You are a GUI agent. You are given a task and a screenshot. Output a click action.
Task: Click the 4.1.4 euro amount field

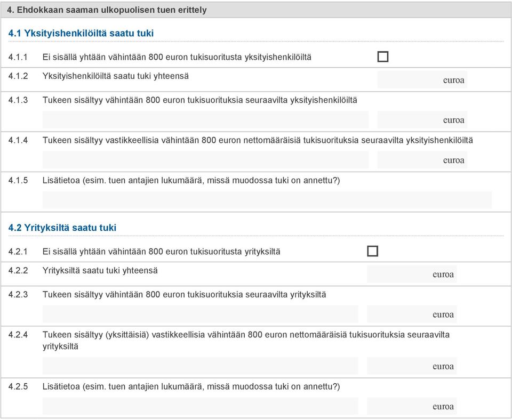[422, 160]
